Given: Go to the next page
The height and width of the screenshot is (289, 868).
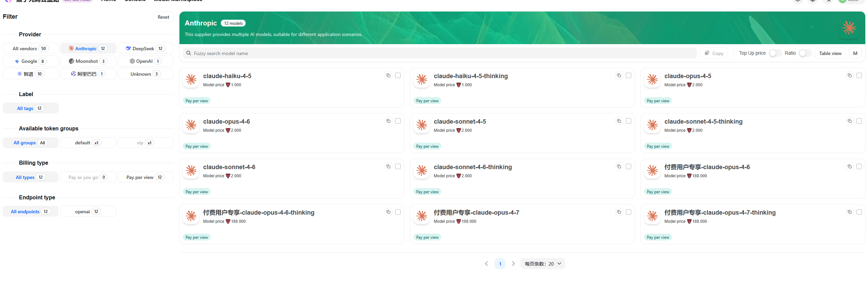Looking at the screenshot, I should (x=513, y=264).
